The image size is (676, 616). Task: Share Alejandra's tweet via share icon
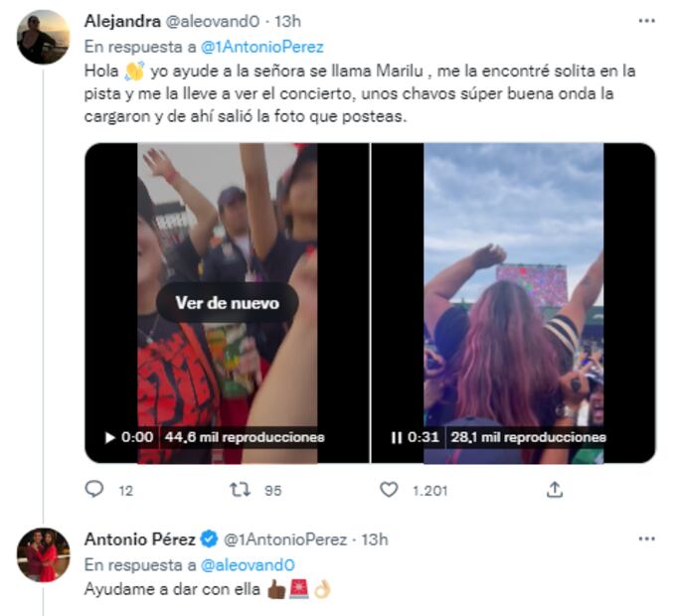point(555,490)
